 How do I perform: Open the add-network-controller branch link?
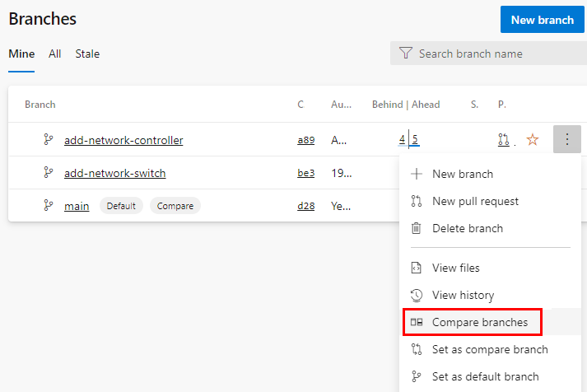click(x=123, y=140)
